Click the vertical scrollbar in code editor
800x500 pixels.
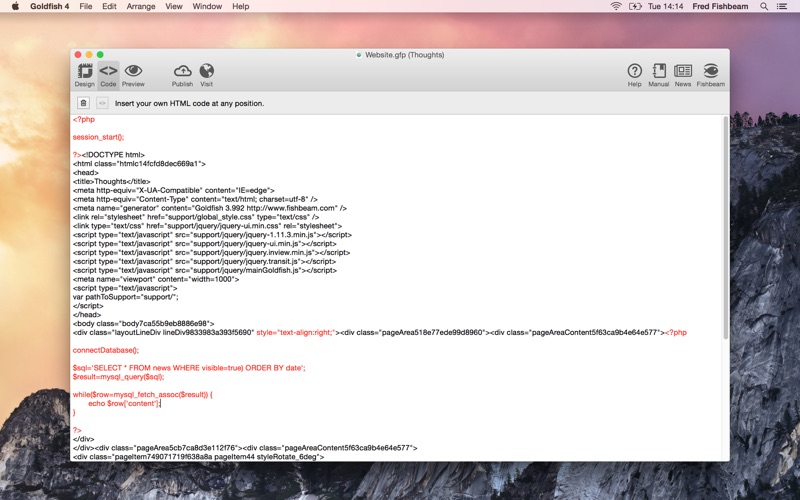click(725, 220)
